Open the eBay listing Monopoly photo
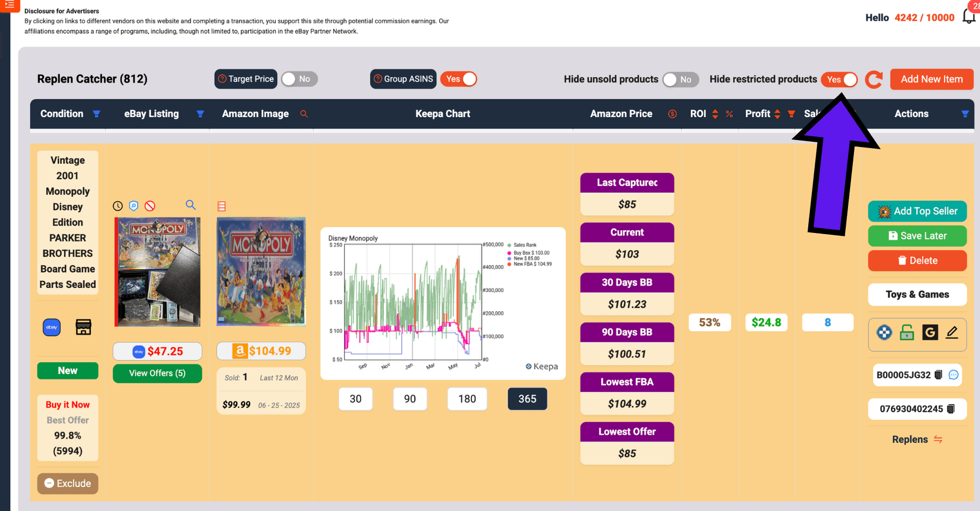The width and height of the screenshot is (980, 511). tap(157, 272)
